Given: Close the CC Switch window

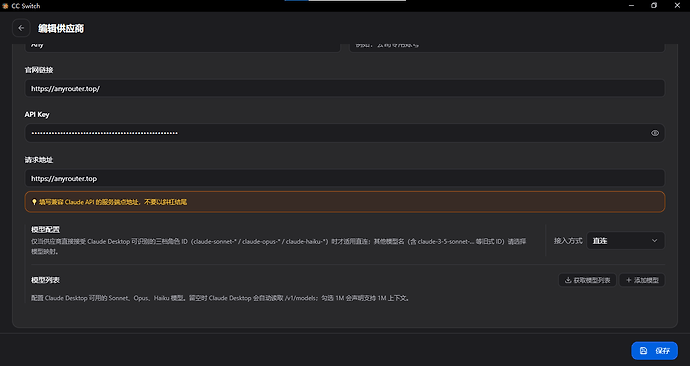Looking at the screenshot, I should point(677,6).
